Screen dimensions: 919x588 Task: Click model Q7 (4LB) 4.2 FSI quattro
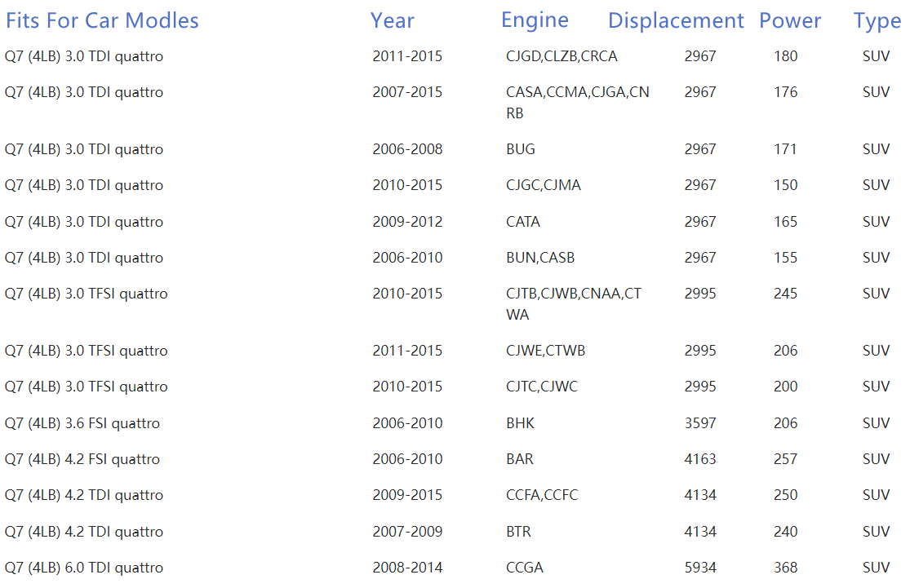[82, 459]
